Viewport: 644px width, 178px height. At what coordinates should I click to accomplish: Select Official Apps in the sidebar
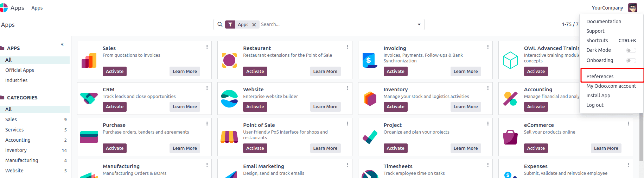point(20,70)
